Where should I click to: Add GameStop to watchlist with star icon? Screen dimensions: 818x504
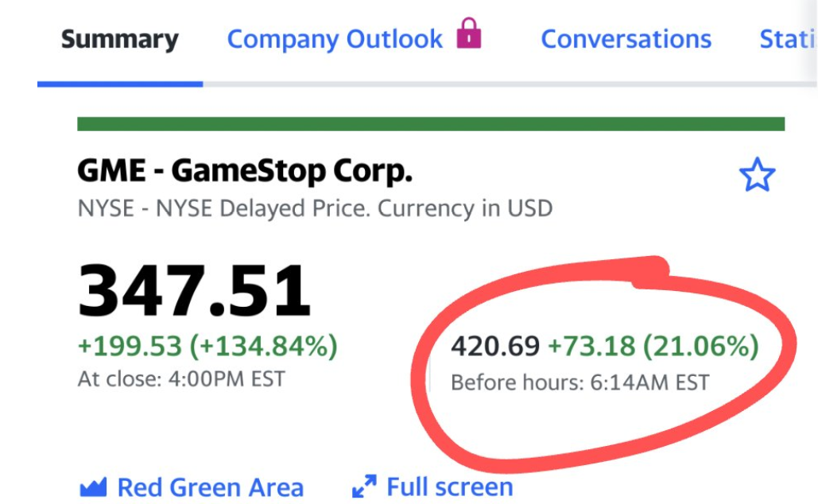click(x=756, y=175)
